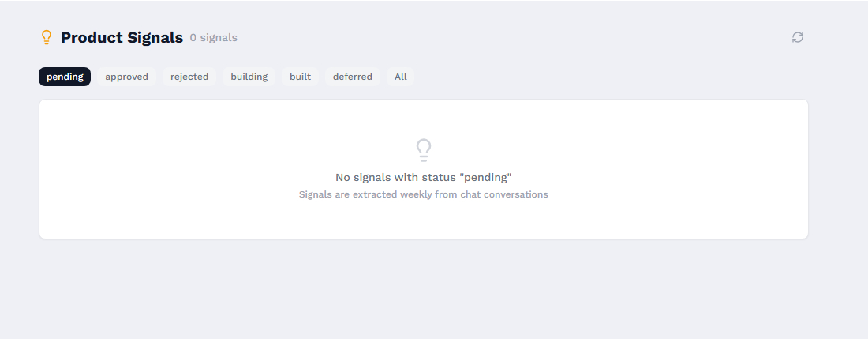Click the "Signals are extracted weekly" note
868x339 pixels.
pyautogui.click(x=424, y=194)
